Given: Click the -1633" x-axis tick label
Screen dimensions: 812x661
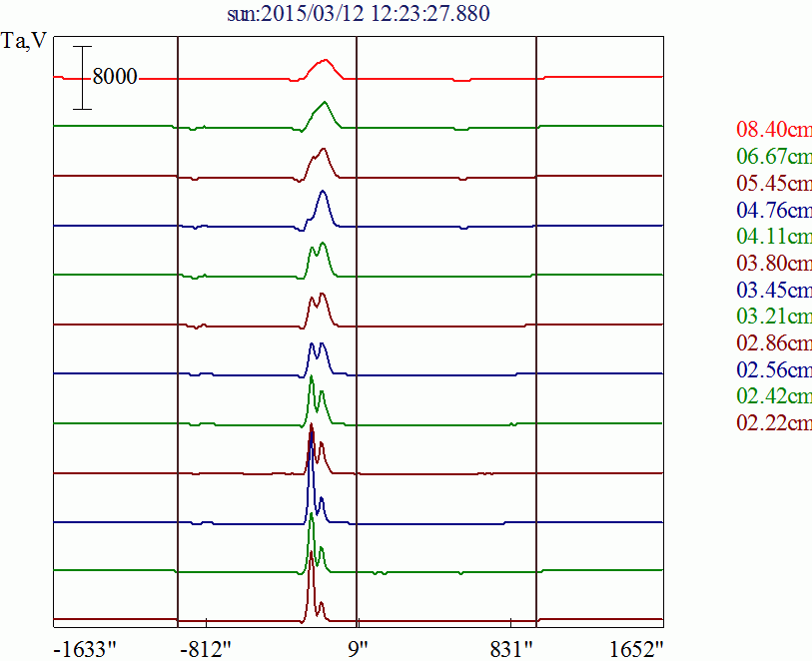Looking at the screenshot, I should [85, 650].
